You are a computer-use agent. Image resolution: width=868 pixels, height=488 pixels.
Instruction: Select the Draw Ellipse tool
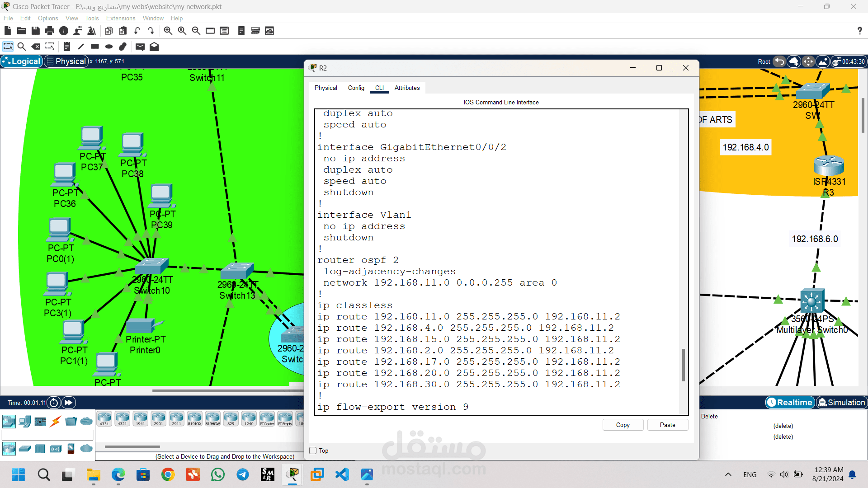coord(109,47)
